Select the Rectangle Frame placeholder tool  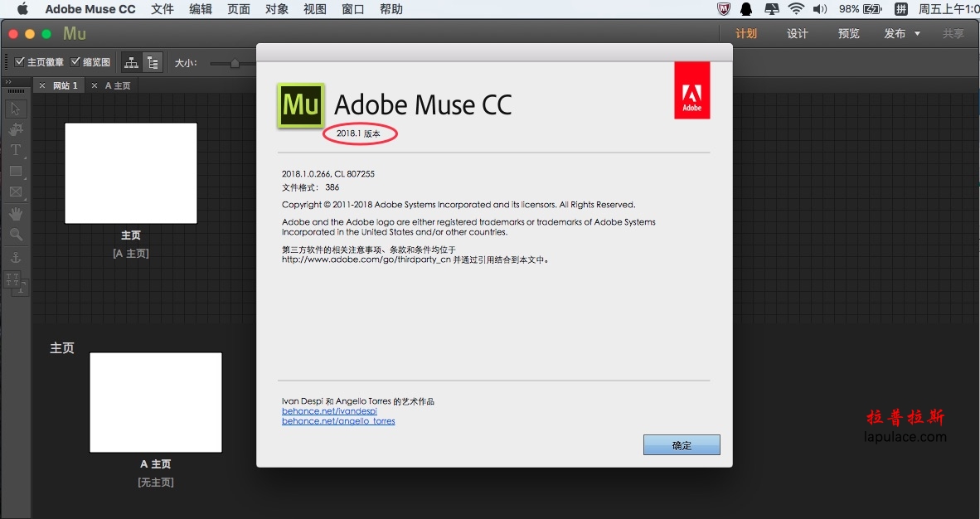pos(16,192)
